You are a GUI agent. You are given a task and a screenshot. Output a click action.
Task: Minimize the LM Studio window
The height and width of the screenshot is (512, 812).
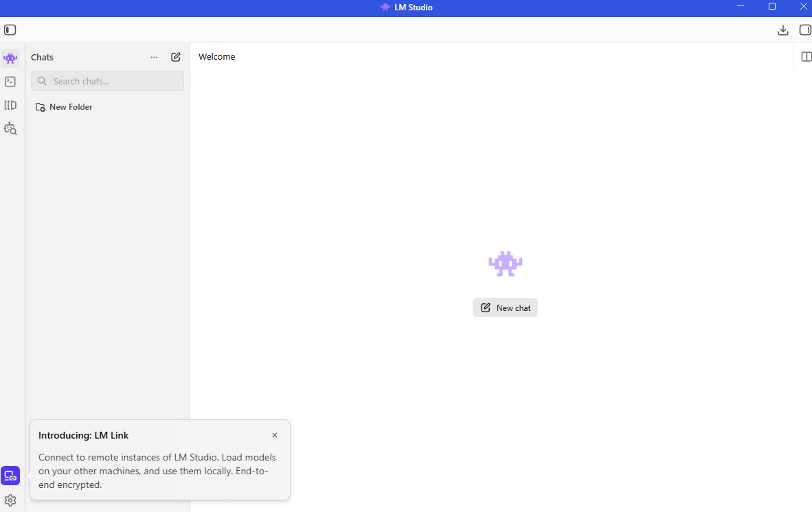pos(741,6)
